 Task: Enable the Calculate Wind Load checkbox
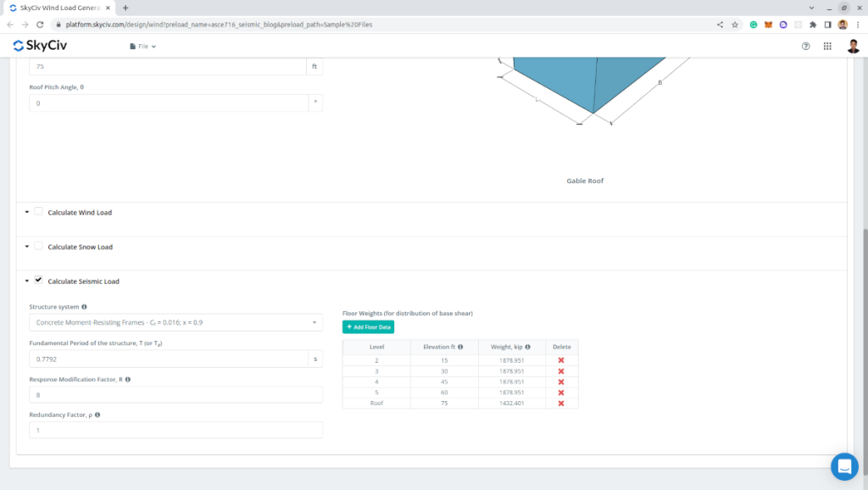pyautogui.click(x=38, y=212)
